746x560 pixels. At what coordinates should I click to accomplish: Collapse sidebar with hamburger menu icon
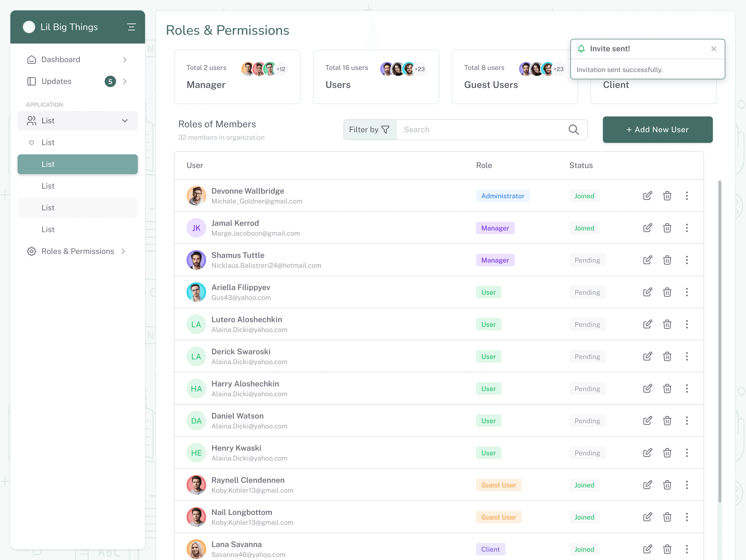[132, 27]
